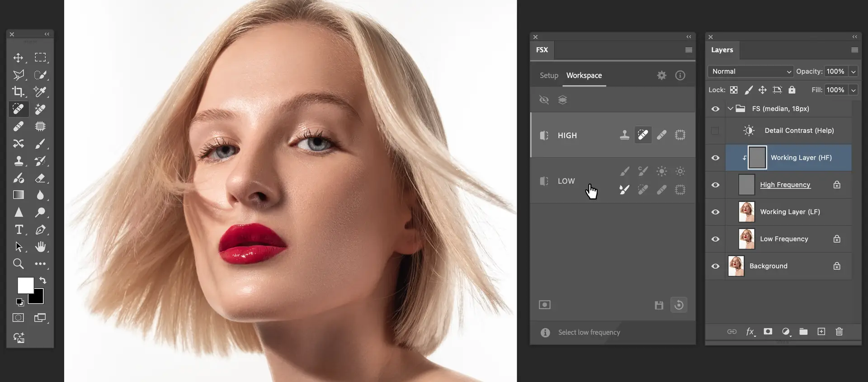Open the FSX info circle next to the gear
Image resolution: width=868 pixels, height=382 pixels.
[x=680, y=75]
